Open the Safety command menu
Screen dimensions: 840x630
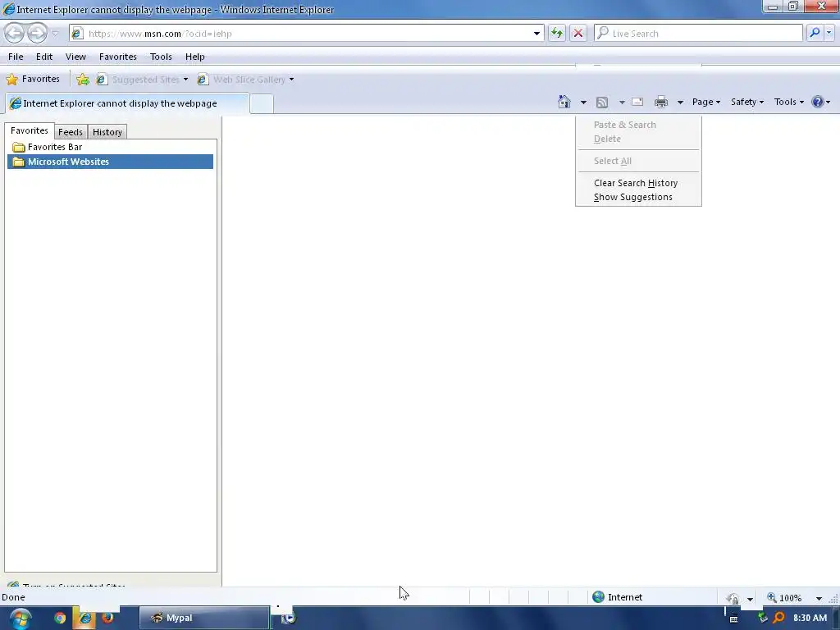747,102
